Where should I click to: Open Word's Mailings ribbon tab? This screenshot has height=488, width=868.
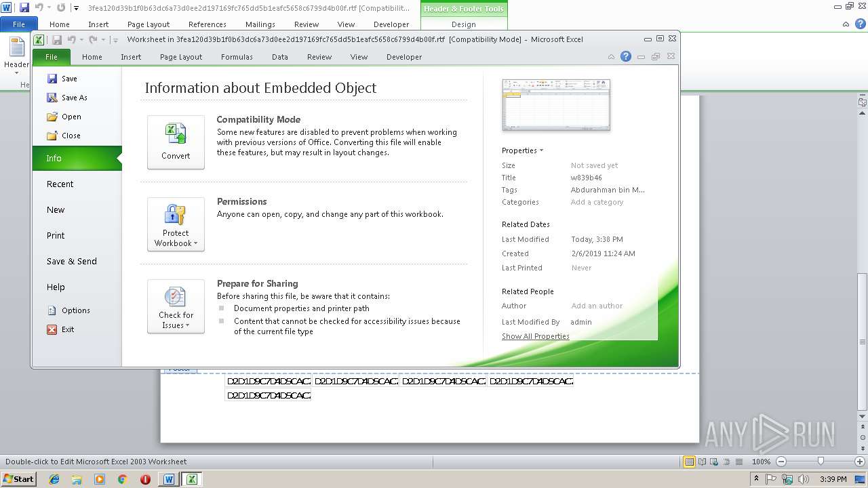260,24
